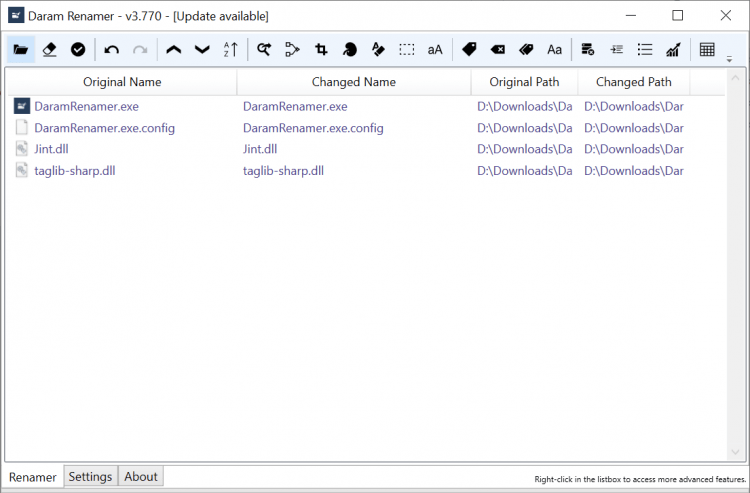Click the changed name DaramRenamer.exe cell
This screenshot has width=750, height=493.
click(x=295, y=106)
